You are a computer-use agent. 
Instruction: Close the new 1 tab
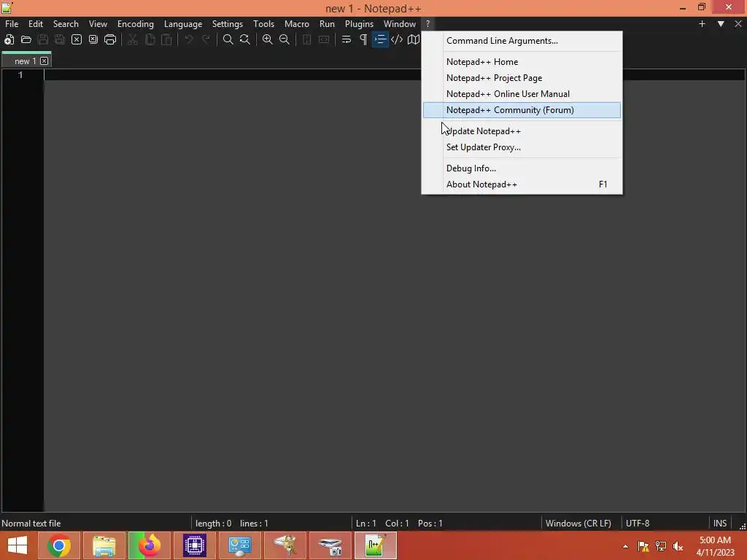[x=44, y=61]
